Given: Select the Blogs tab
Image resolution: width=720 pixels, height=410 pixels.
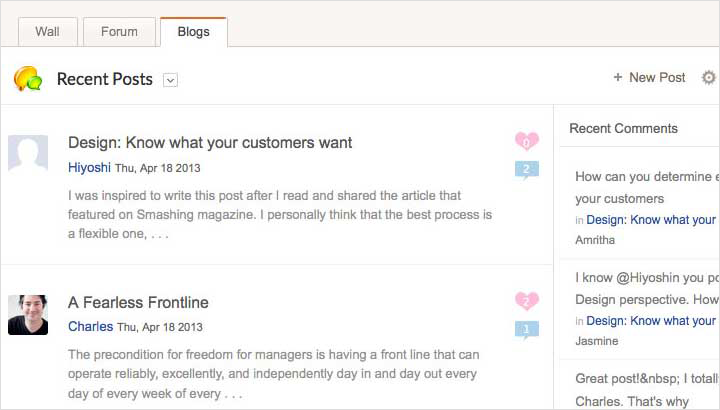Looking at the screenshot, I should (193, 32).
